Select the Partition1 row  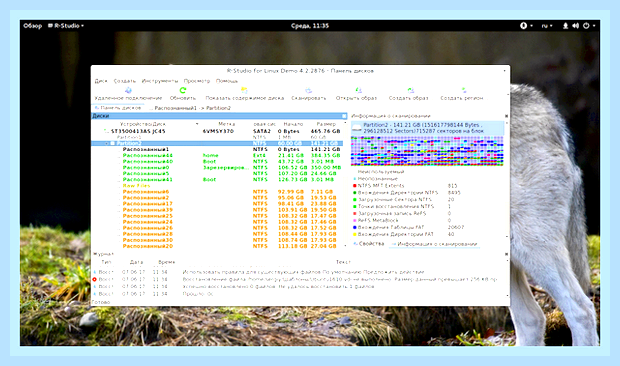[217, 137]
